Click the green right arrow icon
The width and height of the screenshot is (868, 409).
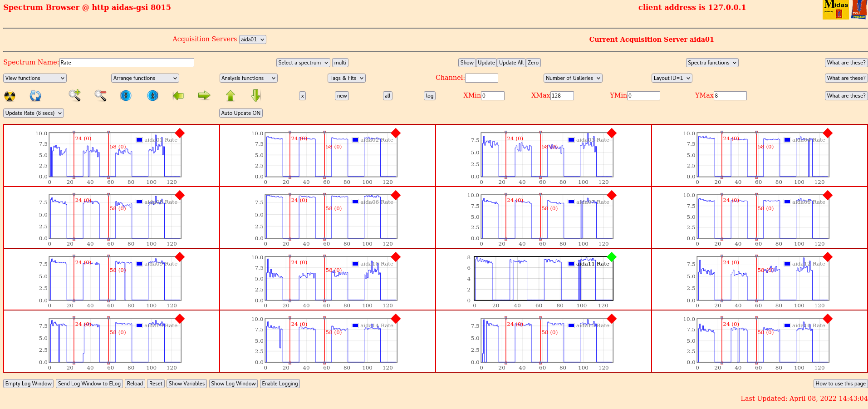click(x=204, y=95)
